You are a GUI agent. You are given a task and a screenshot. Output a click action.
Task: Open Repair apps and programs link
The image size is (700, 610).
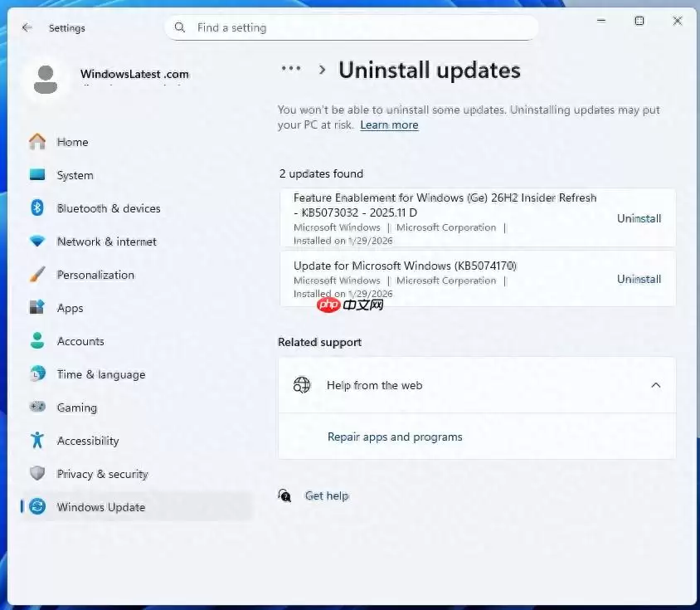[395, 437]
